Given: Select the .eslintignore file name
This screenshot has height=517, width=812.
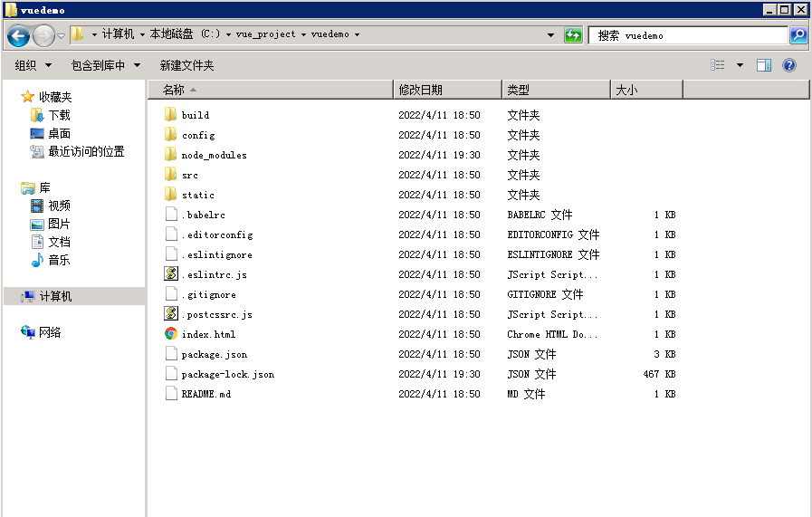Looking at the screenshot, I should [x=217, y=254].
